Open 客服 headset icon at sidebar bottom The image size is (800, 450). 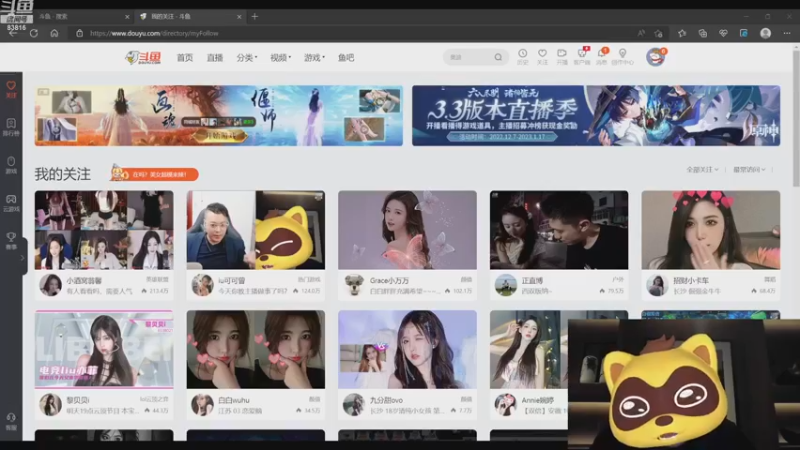click(11, 421)
